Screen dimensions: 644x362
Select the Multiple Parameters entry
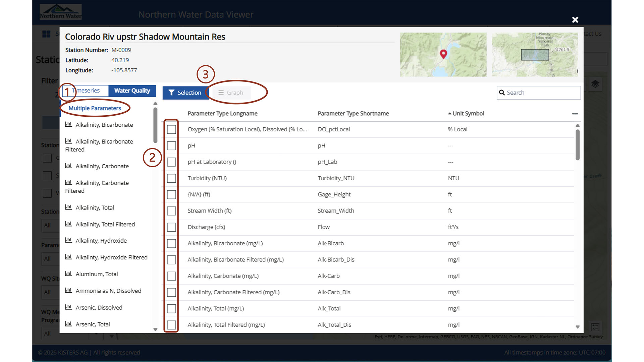click(x=95, y=108)
